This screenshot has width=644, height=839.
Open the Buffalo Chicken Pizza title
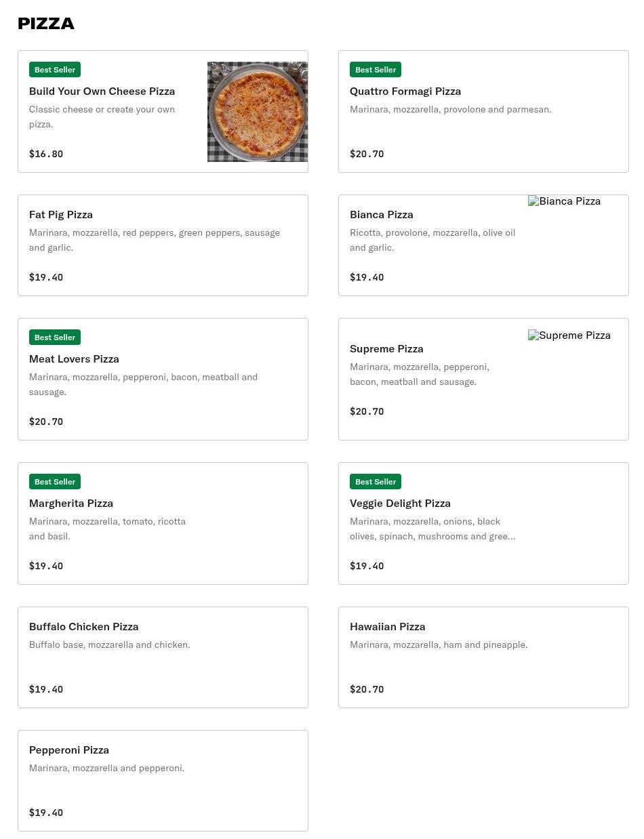[83, 626]
